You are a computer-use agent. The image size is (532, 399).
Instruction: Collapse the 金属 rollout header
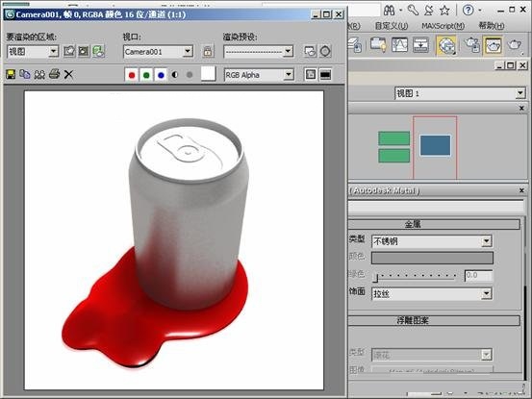tap(434, 224)
